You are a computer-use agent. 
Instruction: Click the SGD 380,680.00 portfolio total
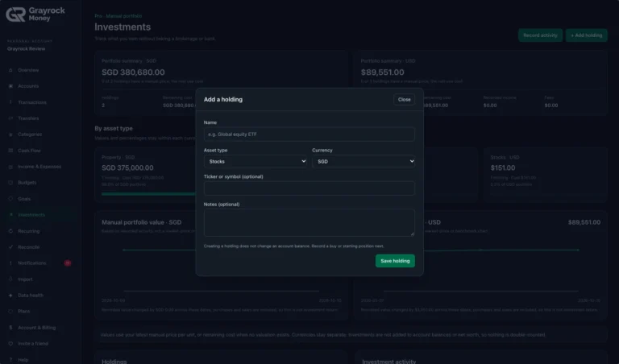point(133,72)
